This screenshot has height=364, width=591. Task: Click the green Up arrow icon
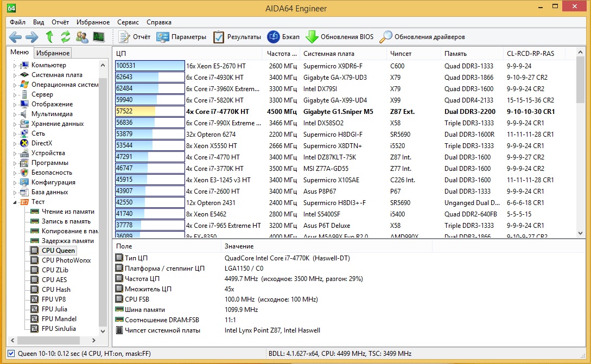(49, 36)
